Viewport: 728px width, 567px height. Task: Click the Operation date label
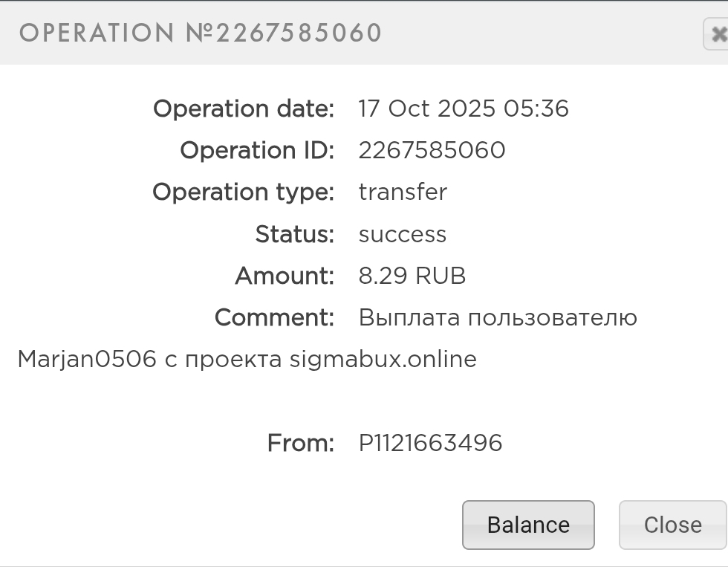tap(244, 108)
